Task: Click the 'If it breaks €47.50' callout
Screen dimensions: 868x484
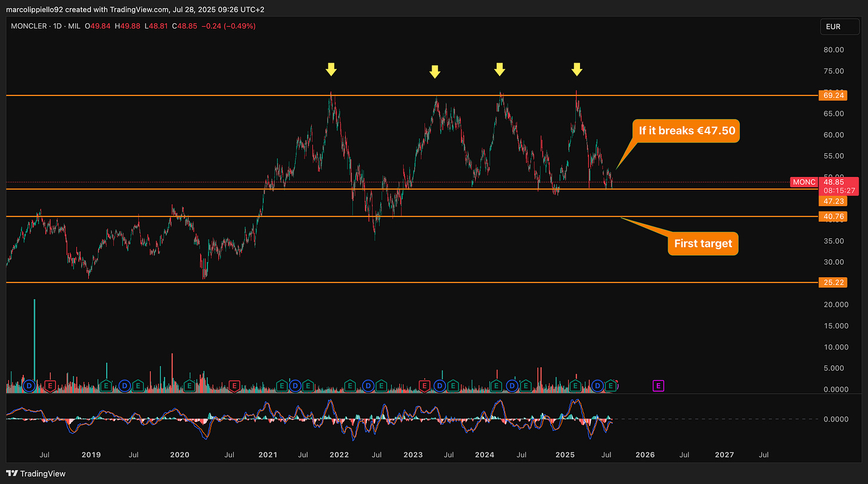Action: click(686, 131)
